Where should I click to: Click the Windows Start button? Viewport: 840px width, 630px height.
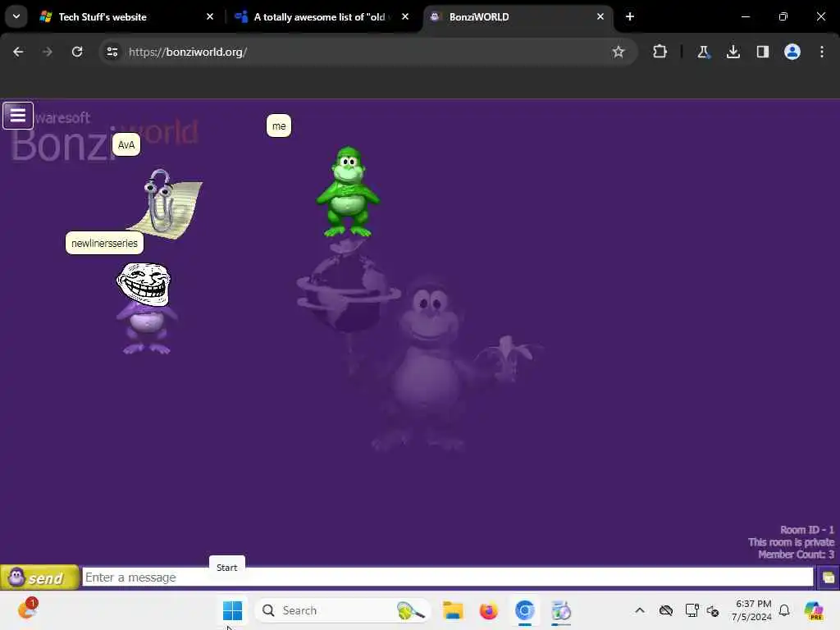232,610
